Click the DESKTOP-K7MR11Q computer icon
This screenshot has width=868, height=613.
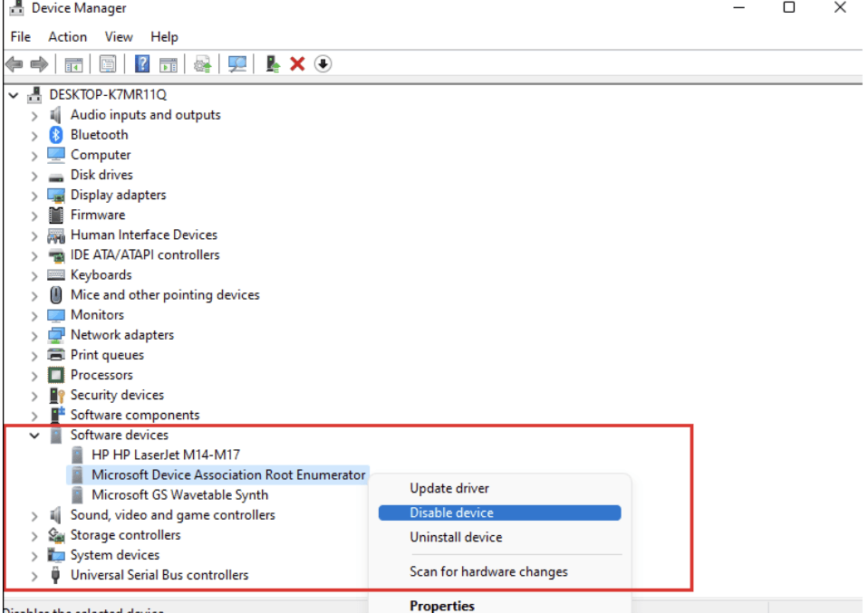click(x=34, y=94)
